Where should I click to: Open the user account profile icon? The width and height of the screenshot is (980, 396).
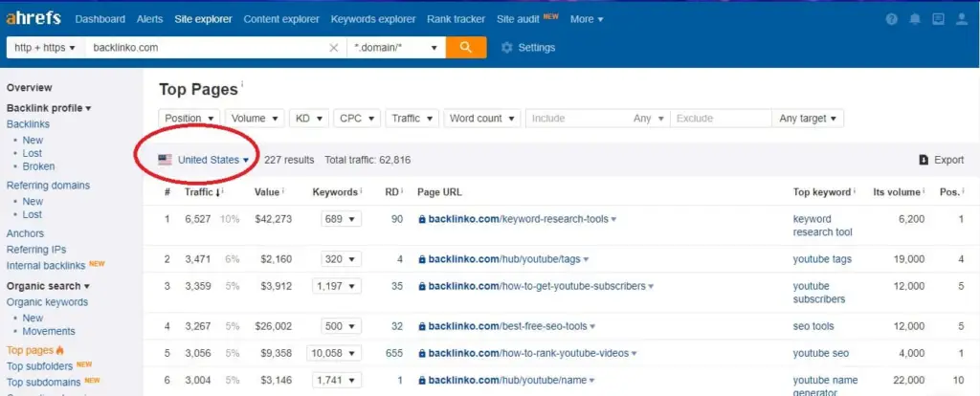click(x=961, y=19)
